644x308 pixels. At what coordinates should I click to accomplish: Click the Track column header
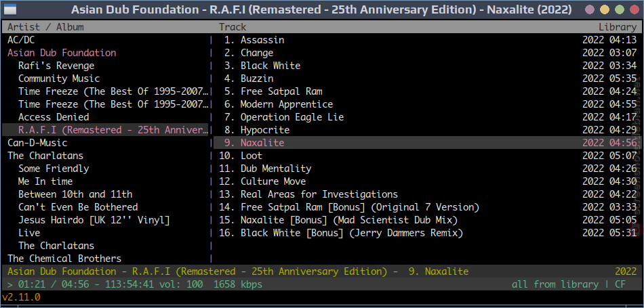pos(233,27)
